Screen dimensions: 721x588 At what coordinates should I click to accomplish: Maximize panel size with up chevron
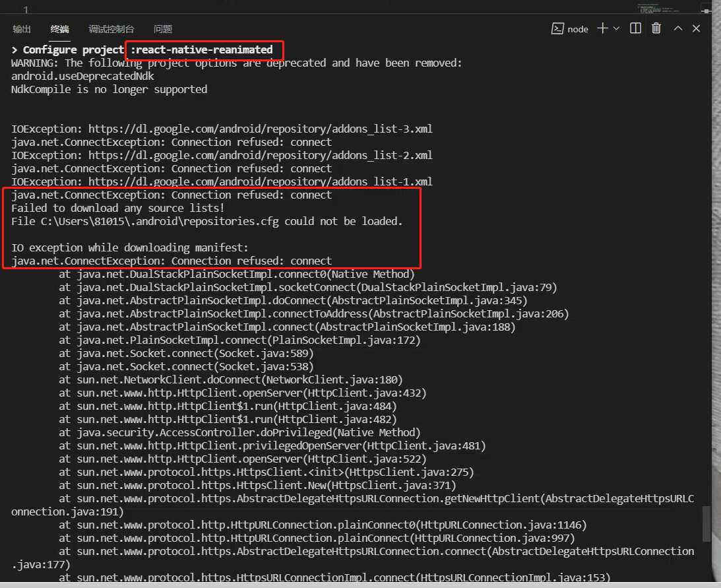click(677, 28)
